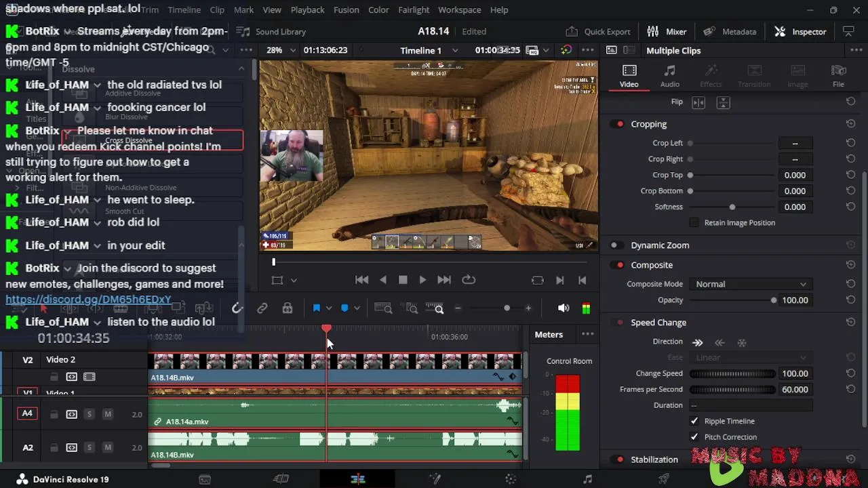This screenshot has width=868, height=488.
Task: Reset Crop Top value
Action: tap(850, 175)
